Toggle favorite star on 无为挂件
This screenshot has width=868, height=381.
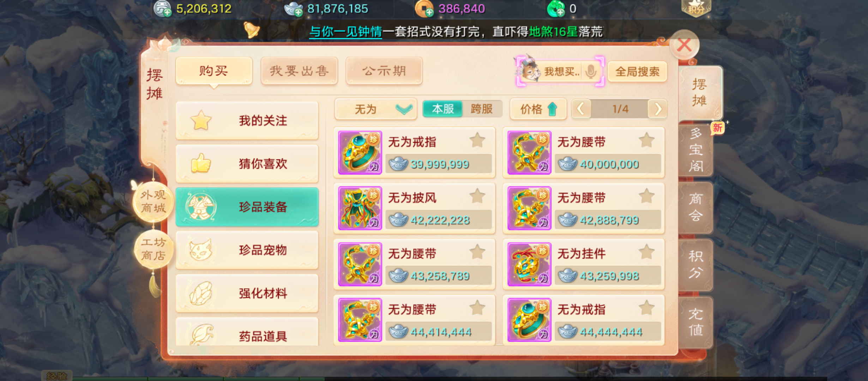pyautogui.click(x=646, y=252)
